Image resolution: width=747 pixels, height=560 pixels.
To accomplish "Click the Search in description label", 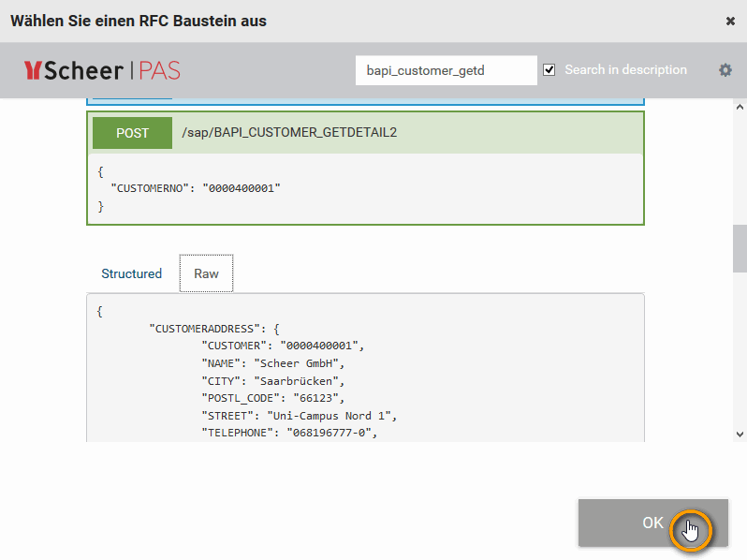I will [x=625, y=70].
